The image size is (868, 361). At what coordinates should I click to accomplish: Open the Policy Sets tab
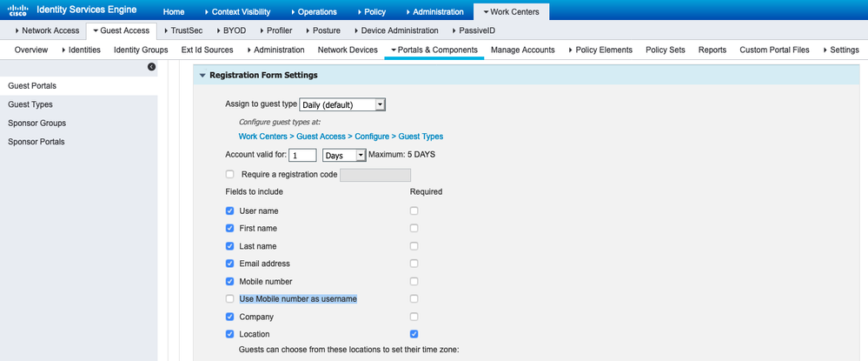tap(666, 50)
